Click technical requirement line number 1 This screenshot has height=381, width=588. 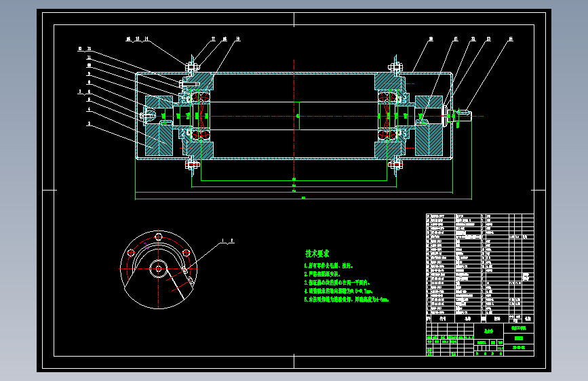pyautogui.click(x=328, y=266)
